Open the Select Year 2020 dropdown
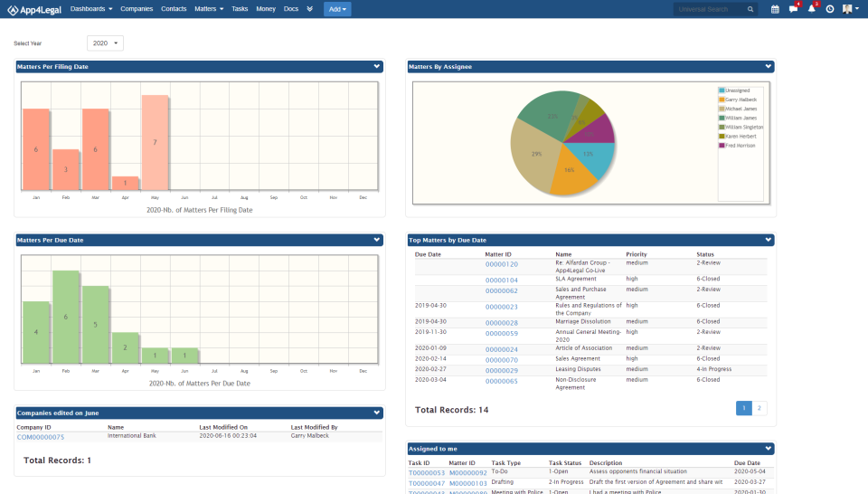 point(105,43)
